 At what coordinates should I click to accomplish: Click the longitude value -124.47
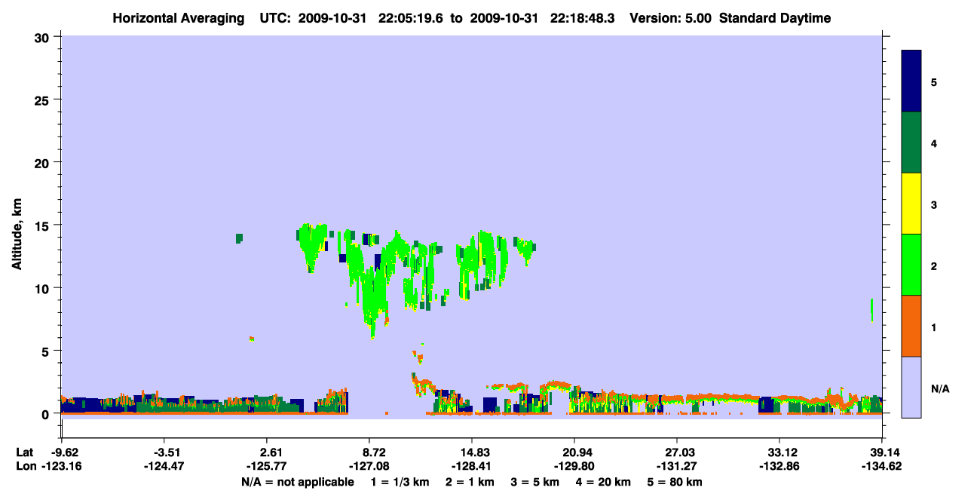164,466
